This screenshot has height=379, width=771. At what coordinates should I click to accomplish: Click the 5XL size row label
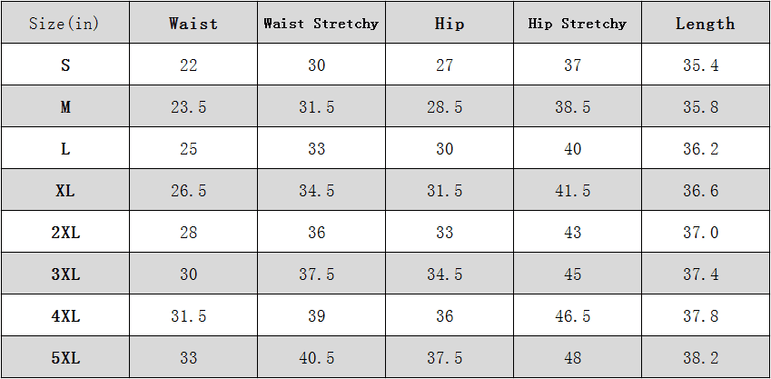(x=65, y=357)
